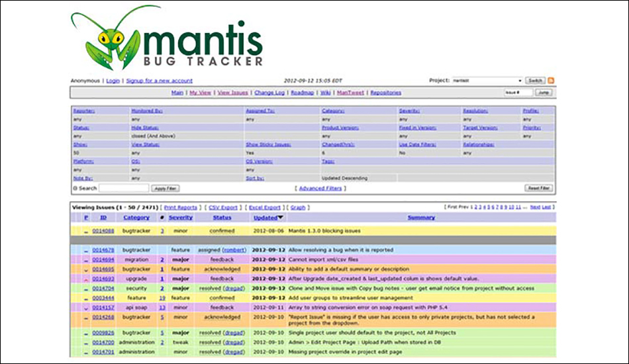The width and height of the screenshot is (629, 364).
Task: Focus the Issue # input field
Action: pyautogui.click(x=518, y=93)
